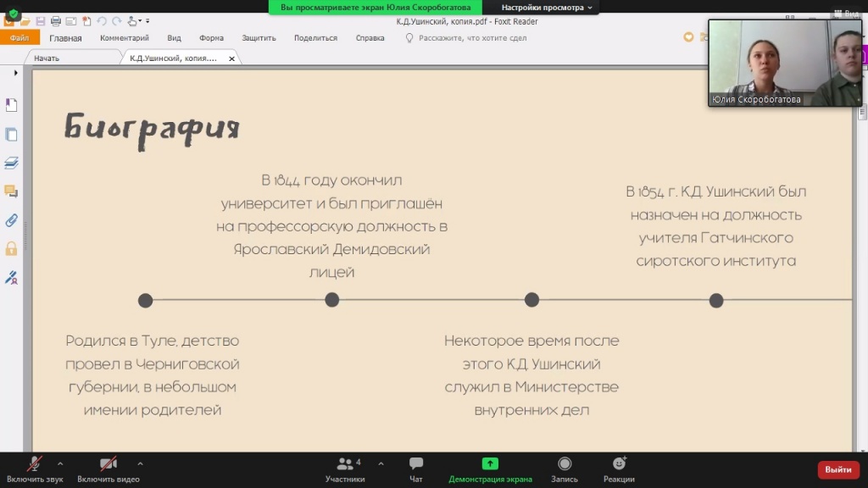Close the К.Д.Ушинский document tab
The width and height of the screenshot is (868, 488).
[232, 58]
